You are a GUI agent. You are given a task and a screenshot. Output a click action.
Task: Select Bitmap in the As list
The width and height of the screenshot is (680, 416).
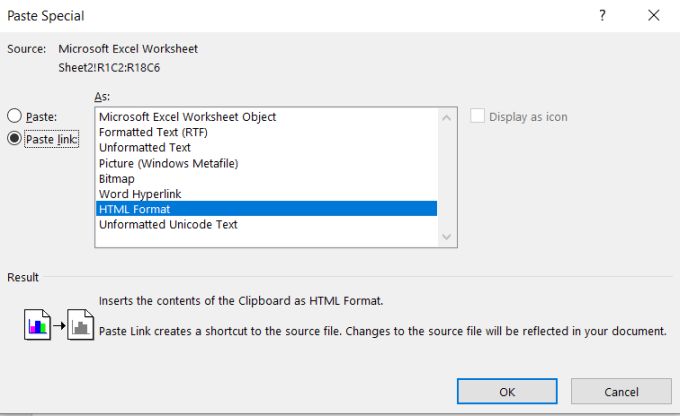coord(118,178)
